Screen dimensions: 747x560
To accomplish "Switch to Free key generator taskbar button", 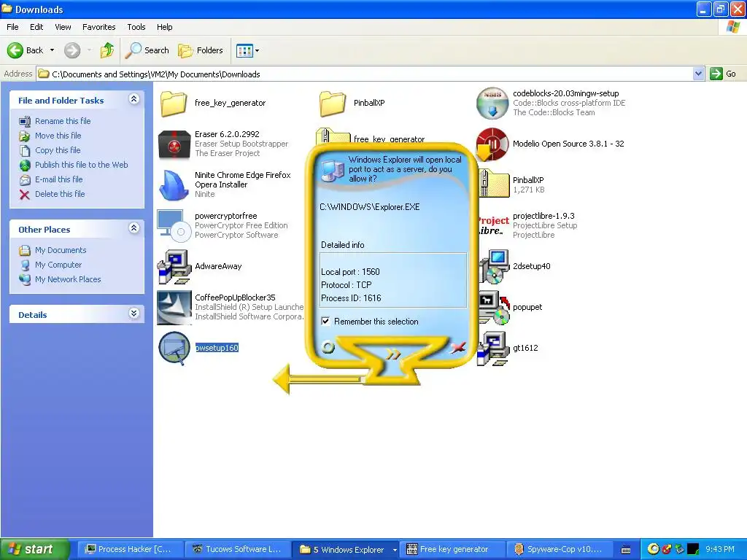I will pos(452,550).
